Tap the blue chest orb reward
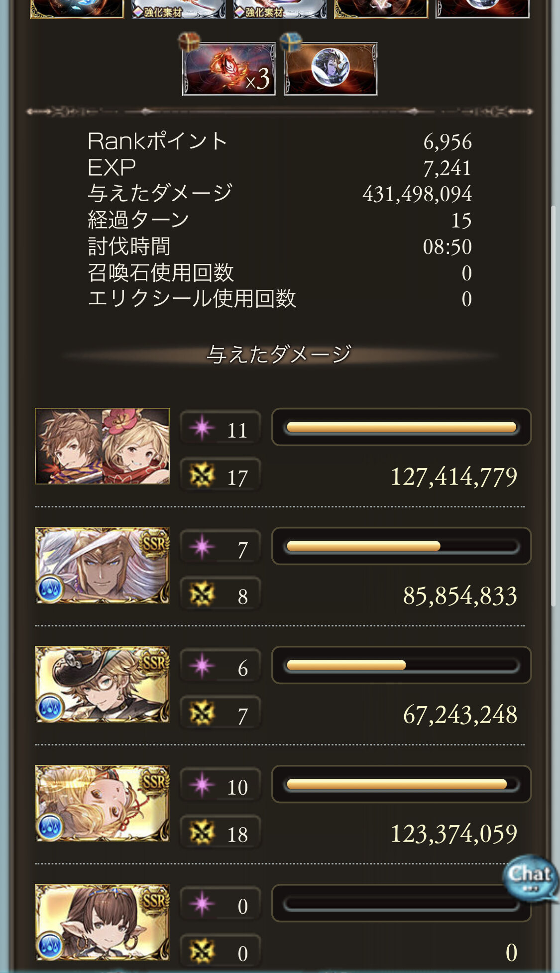The width and height of the screenshot is (560, 973). click(331, 68)
